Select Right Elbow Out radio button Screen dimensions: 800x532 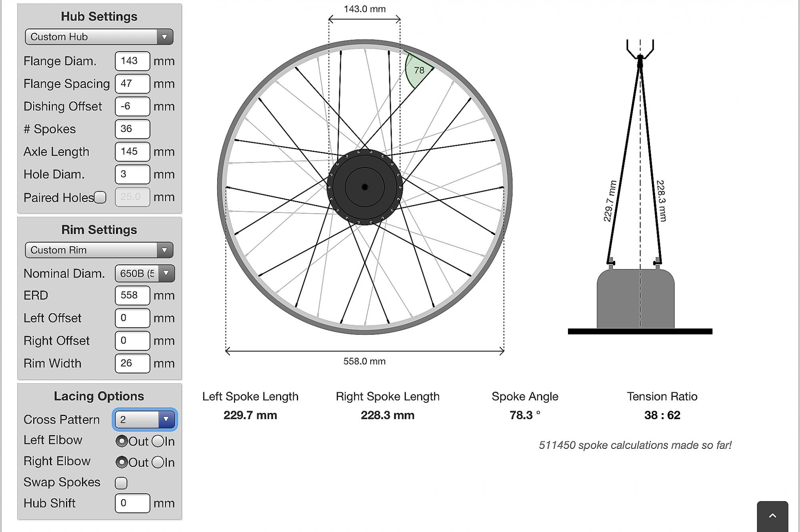click(x=122, y=462)
